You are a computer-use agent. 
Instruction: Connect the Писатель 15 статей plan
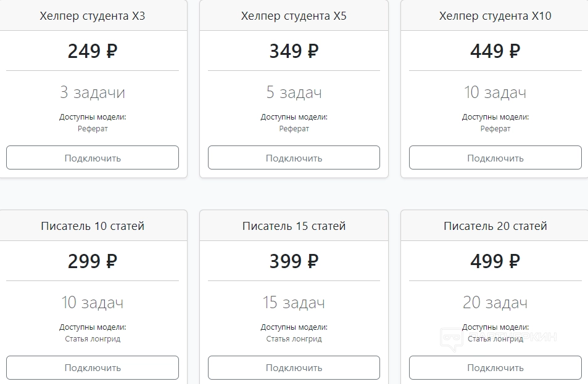294,368
